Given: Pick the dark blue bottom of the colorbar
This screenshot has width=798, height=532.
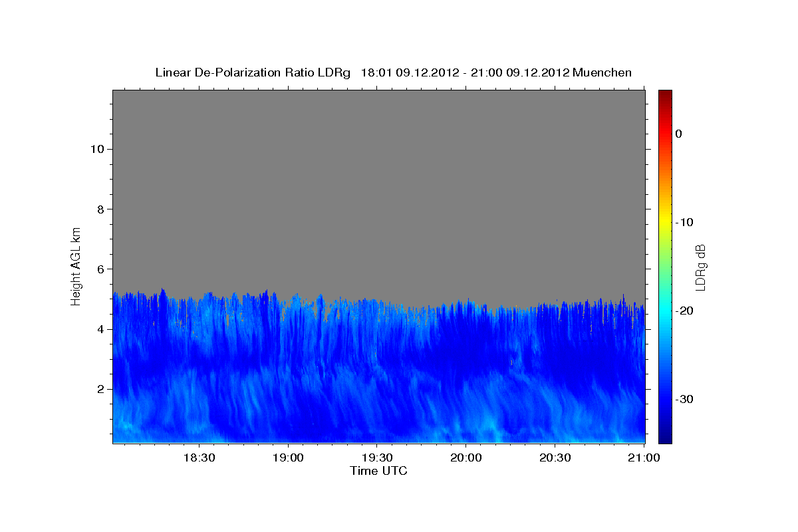Looking at the screenshot, I should (665, 438).
